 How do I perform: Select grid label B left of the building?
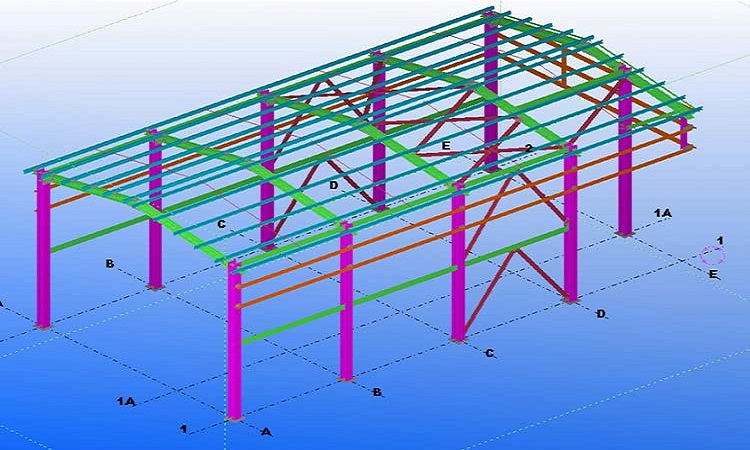109,264
